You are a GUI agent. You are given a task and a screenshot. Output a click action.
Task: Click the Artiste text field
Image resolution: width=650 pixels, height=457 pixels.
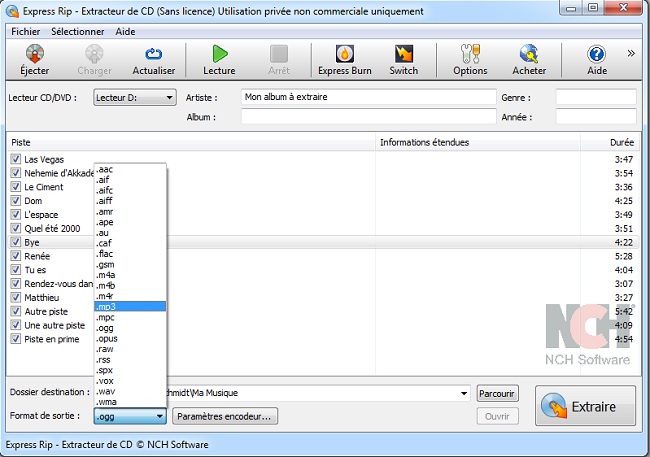368,97
